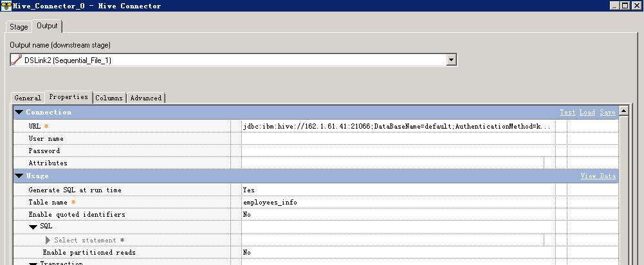644x265 pixels.
Task: Click the Attributes value field
Action: point(392,163)
